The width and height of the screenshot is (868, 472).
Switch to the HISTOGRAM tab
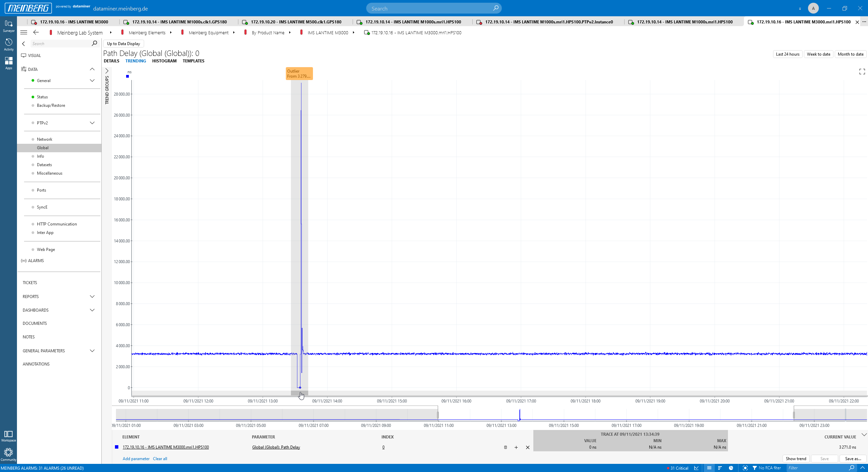pos(164,61)
